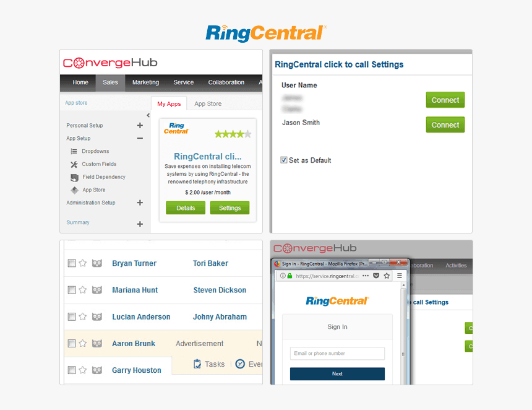532x410 pixels.
Task: Click owl icon in Mariana Hunt row
Action: (97, 290)
